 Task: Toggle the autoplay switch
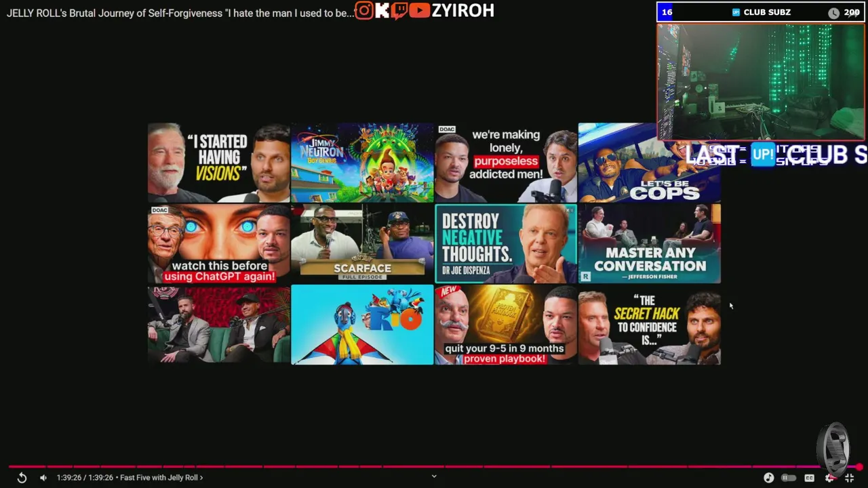click(x=789, y=478)
